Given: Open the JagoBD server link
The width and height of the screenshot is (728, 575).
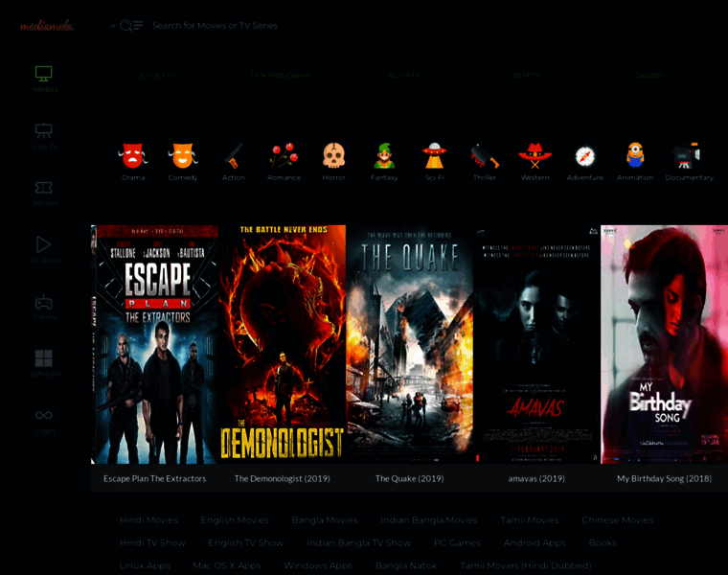Looking at the screenshot, I should (x=649, y=75).
